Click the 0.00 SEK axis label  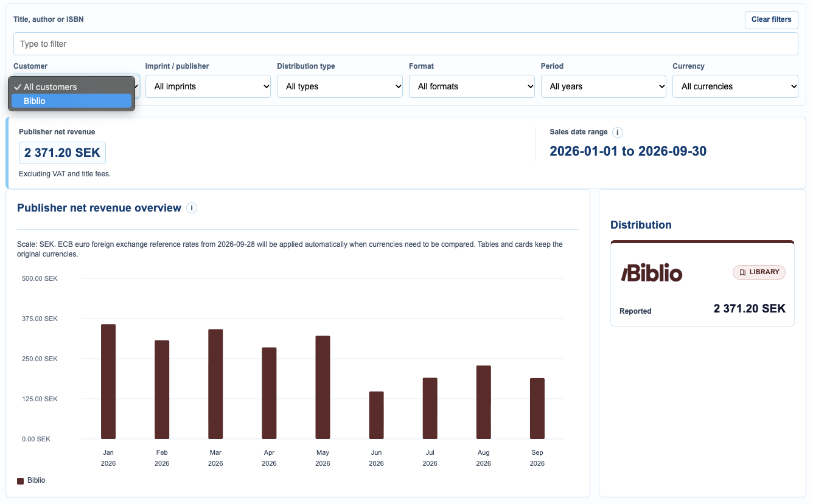37,439
